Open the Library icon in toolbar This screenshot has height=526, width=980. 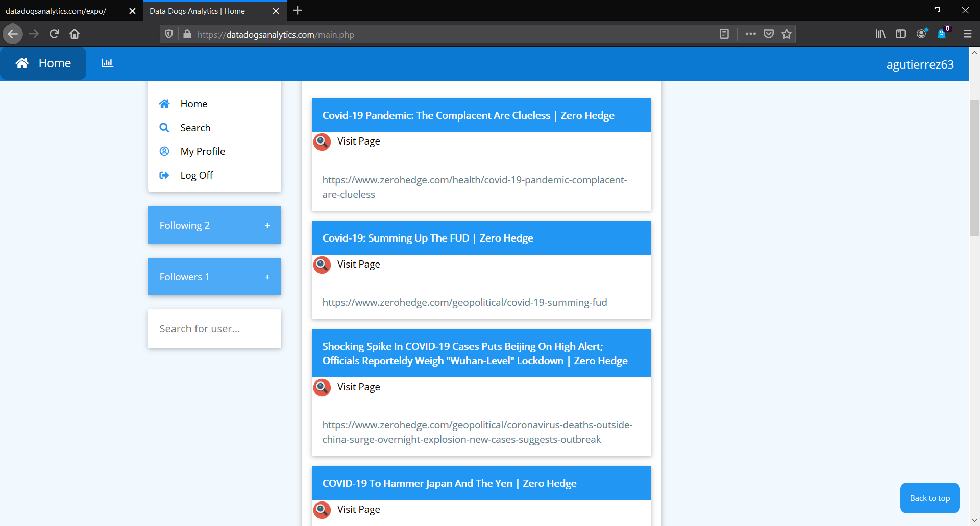tap(880, 34)
